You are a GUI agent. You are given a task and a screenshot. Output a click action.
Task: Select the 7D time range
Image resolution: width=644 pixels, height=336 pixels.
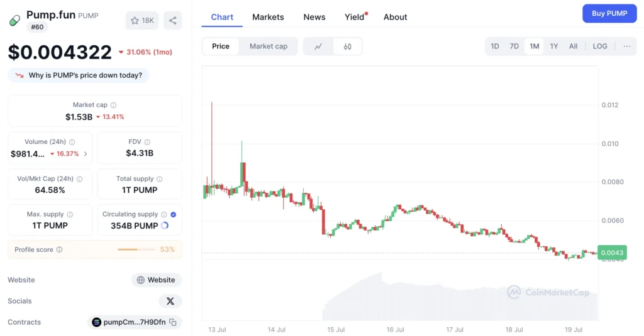point(514,46)
